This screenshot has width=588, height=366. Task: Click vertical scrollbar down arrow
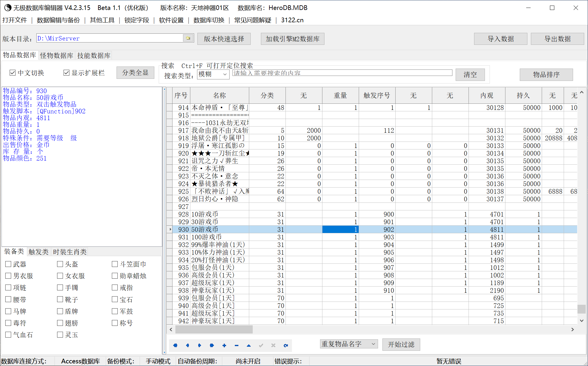(582, 321)
